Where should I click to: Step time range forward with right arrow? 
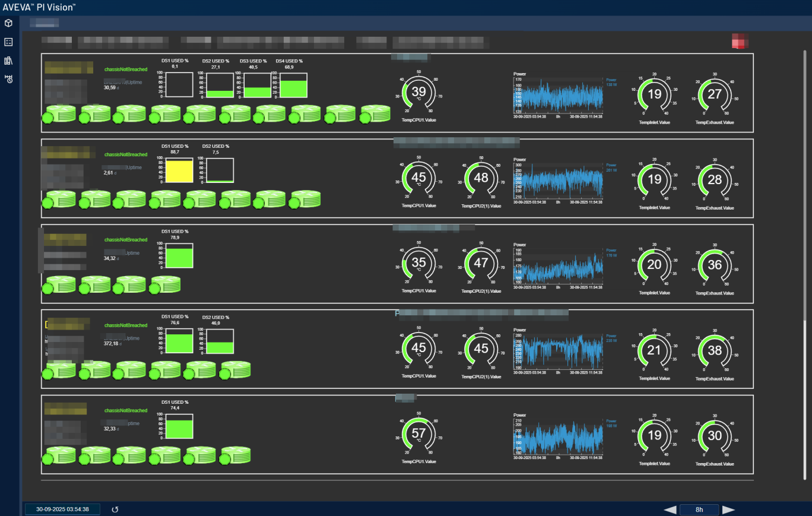point(728,509)
